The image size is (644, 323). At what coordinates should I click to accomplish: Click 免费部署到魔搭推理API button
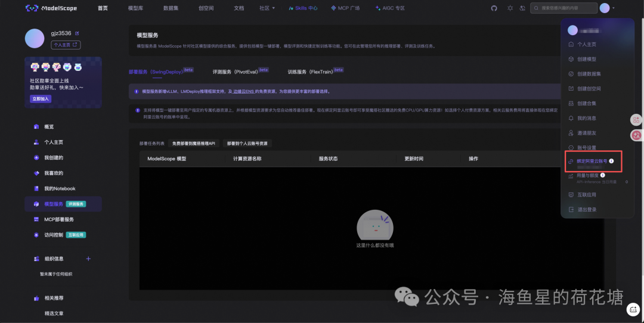193,143
